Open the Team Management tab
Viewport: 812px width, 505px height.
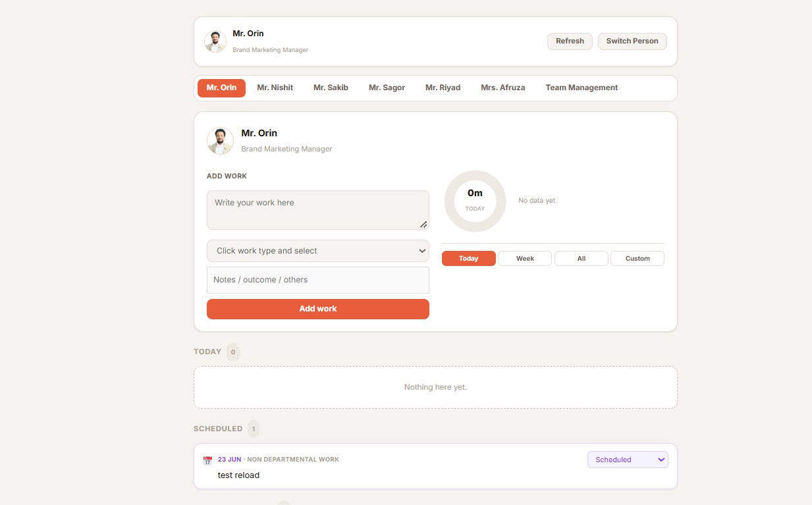(582, 88)
